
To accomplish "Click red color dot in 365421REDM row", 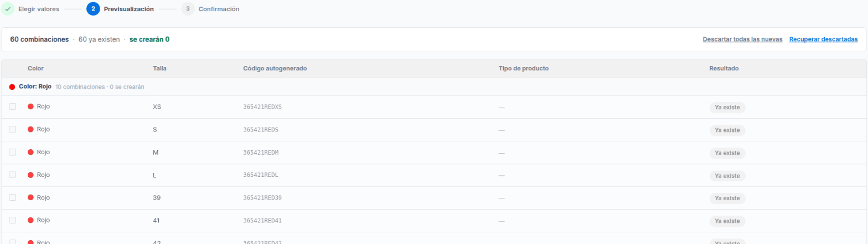I will [31, 152].
